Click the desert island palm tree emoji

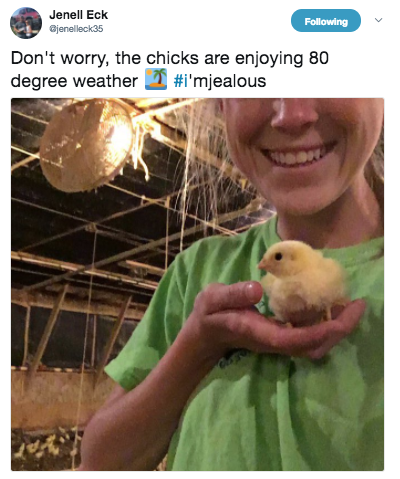pyautogui.click(x=156, y=79)
